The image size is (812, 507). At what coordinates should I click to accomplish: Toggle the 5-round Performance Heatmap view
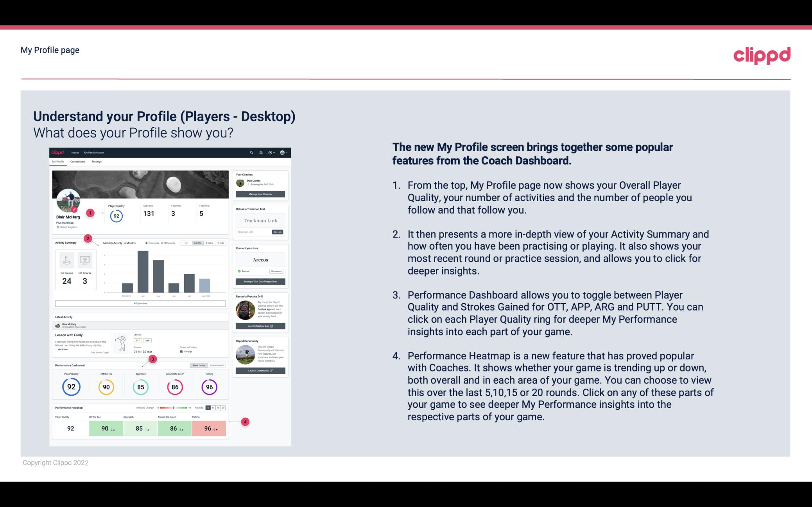coord(210,408)
